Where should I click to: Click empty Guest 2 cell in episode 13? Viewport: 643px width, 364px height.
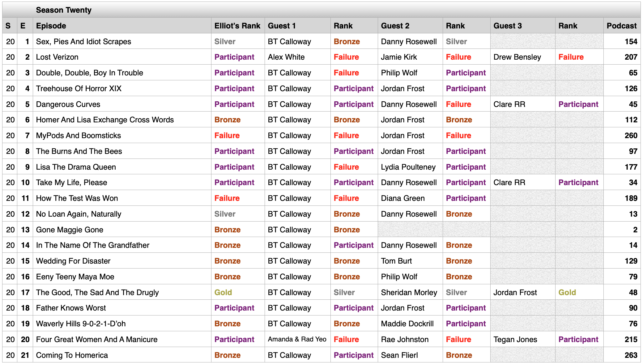pyautogui.click(x=410, y=230)
